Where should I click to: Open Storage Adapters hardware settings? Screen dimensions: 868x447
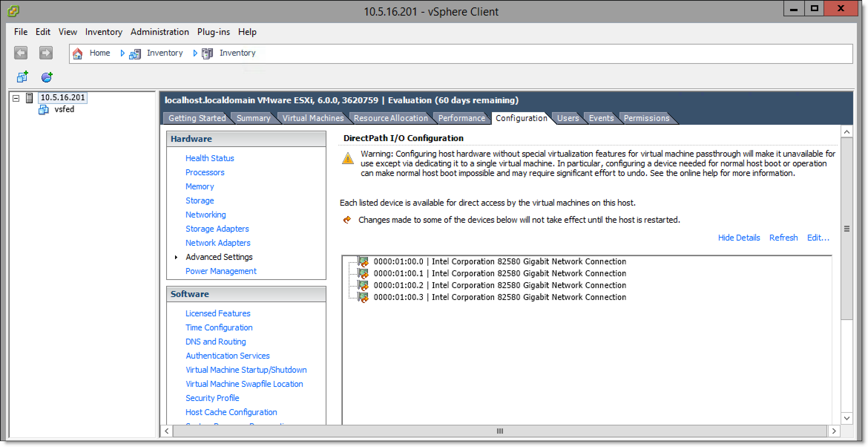click(x=217, y=229)
